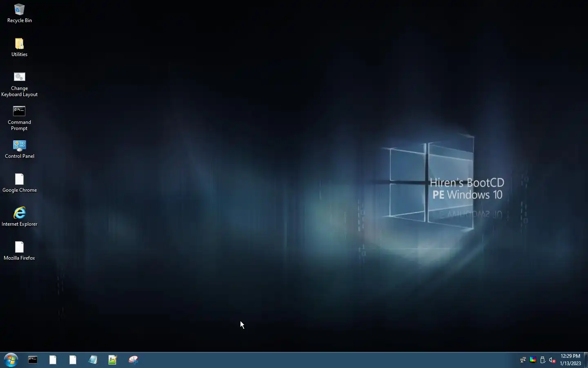Select the Control Panel desktop icon

pyautogui.click(x=19, y=149)
